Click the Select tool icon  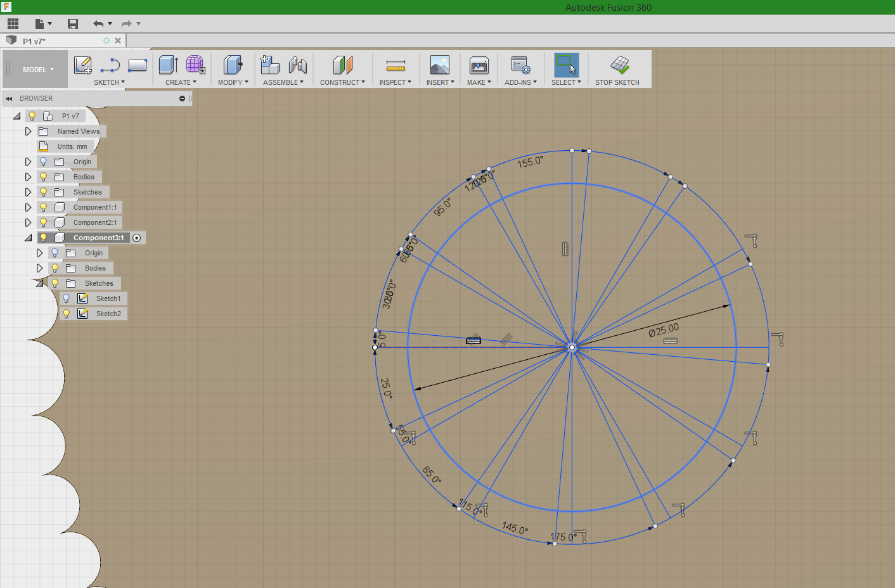click(566, 65)
